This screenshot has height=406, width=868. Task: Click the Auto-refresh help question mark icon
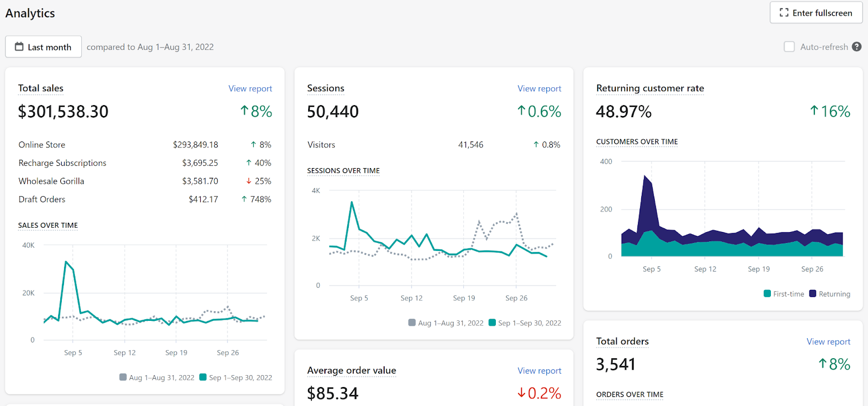coord(857,47)
